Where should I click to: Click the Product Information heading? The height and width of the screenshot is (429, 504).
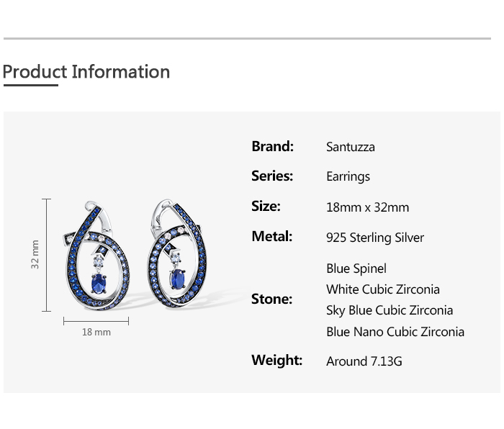86,72
